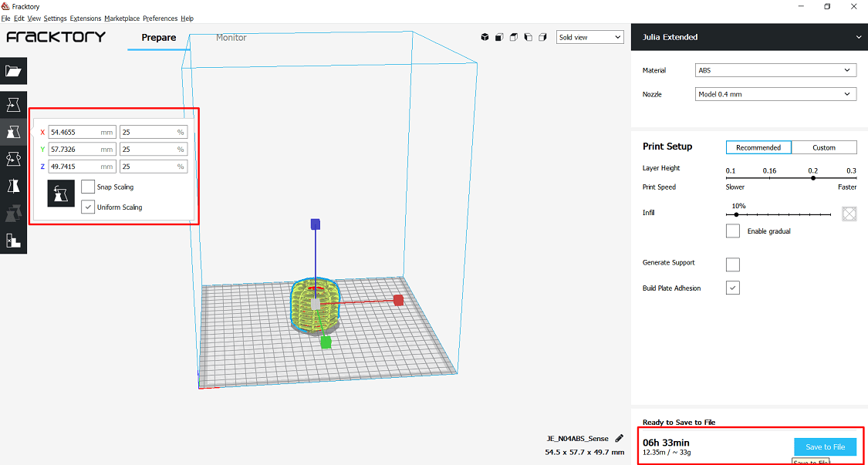Click the grey center uniform scale handle

point(315,305)
